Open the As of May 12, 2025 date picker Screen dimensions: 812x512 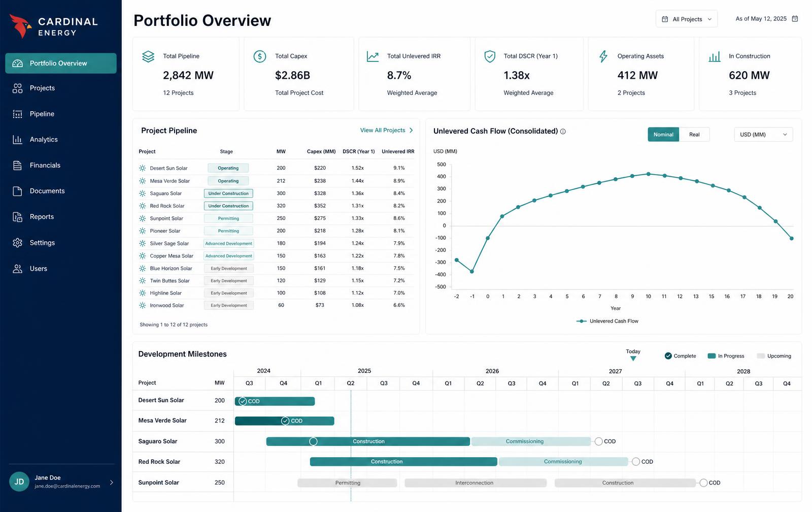(x=766, y=19)
